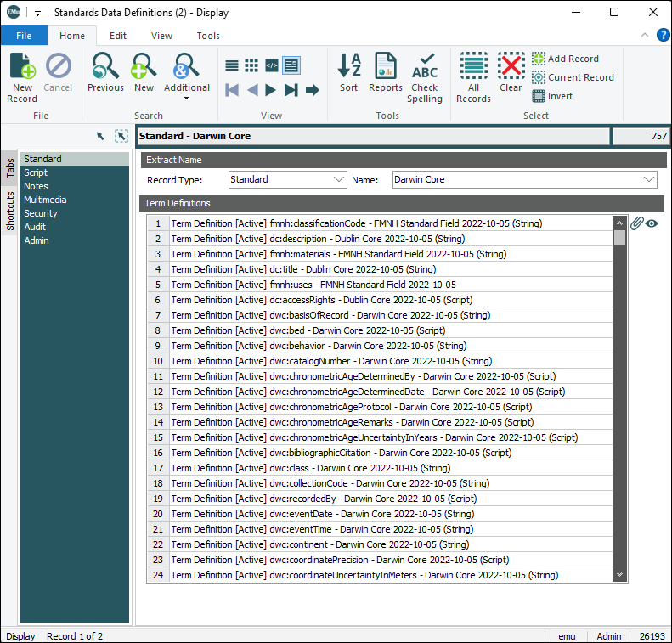The height and width of the screenshot is (643, 672).
Task: Open the Edit ribbon tab
Action: tap(118, 36)
